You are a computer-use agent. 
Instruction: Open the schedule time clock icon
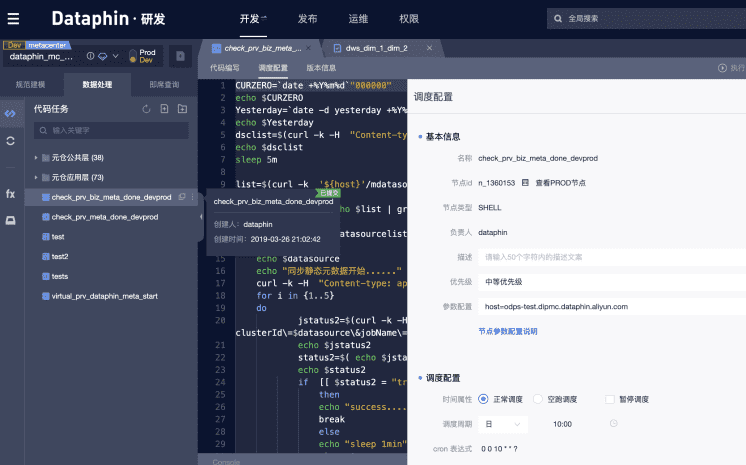coord(614,424)
